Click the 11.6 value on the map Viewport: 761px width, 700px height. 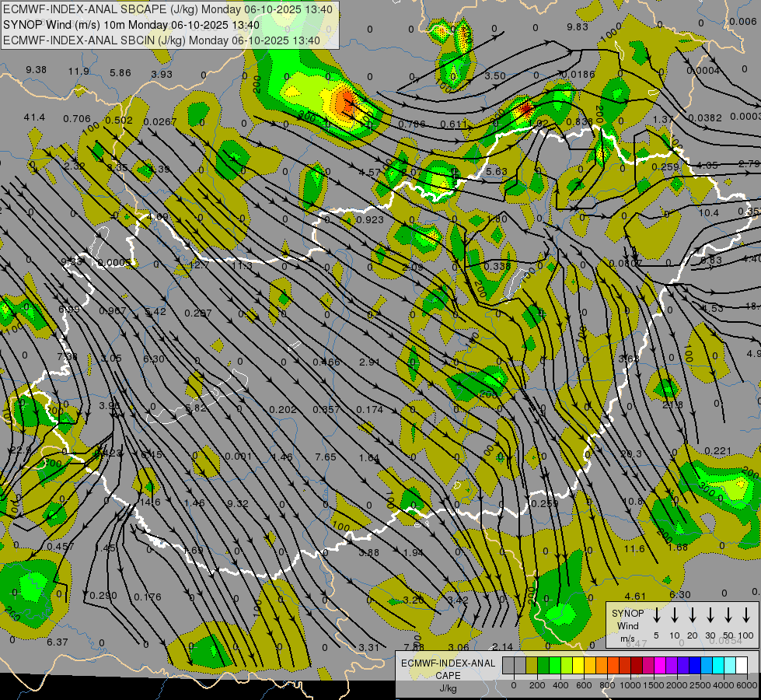[634, 548]
